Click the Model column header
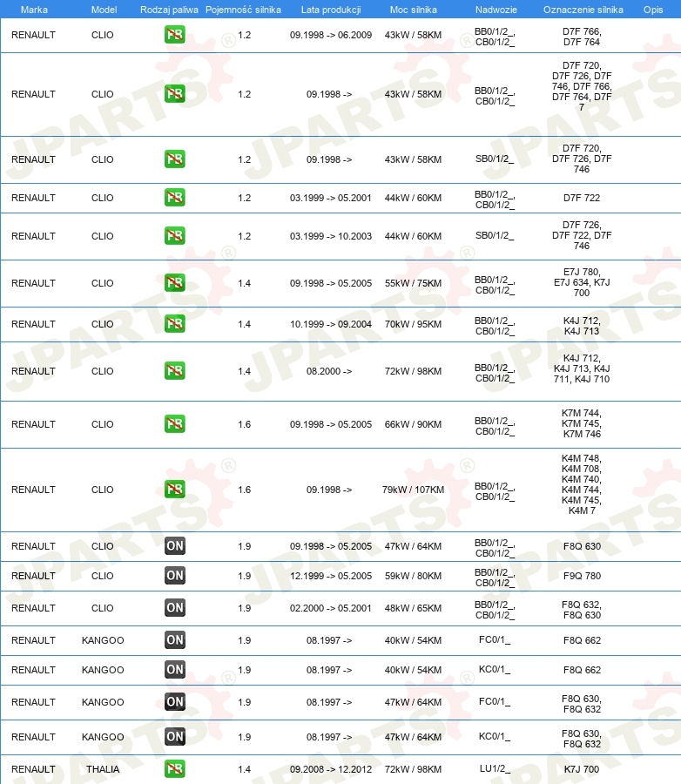The width and height of the screenshot is (681, 784). [x=104, y=10]
